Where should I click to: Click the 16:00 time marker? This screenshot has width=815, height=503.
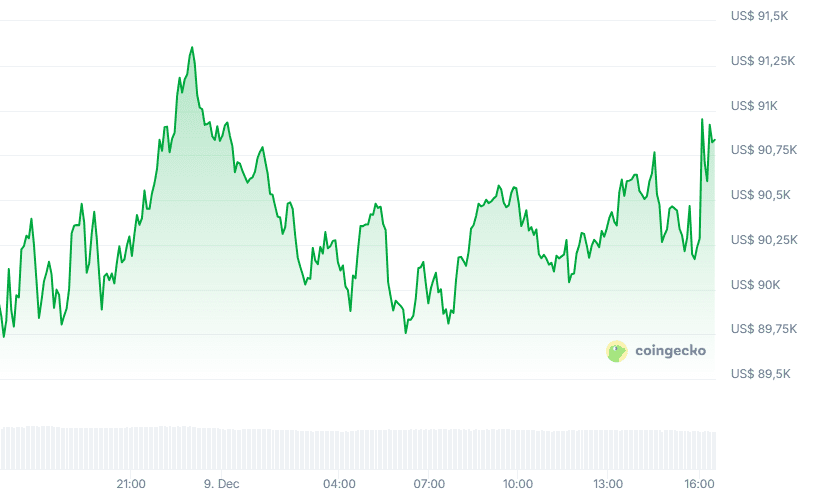click(x=699, y=484)
